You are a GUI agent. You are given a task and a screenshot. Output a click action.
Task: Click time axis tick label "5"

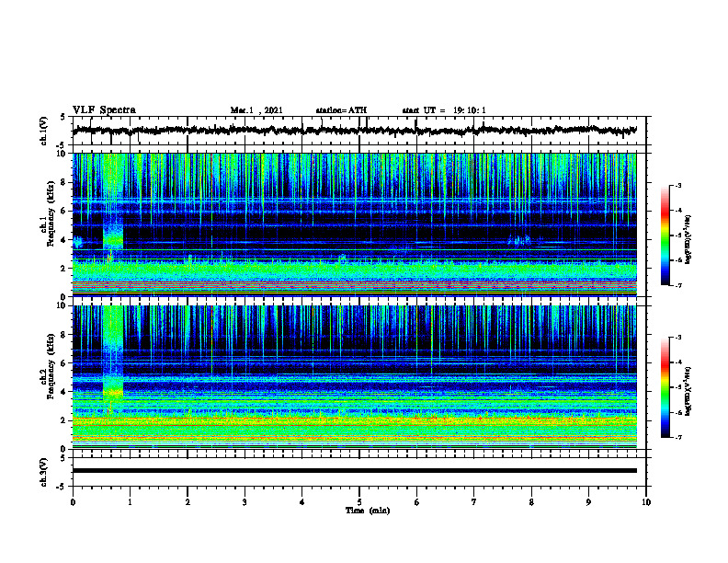coord(359,502)
